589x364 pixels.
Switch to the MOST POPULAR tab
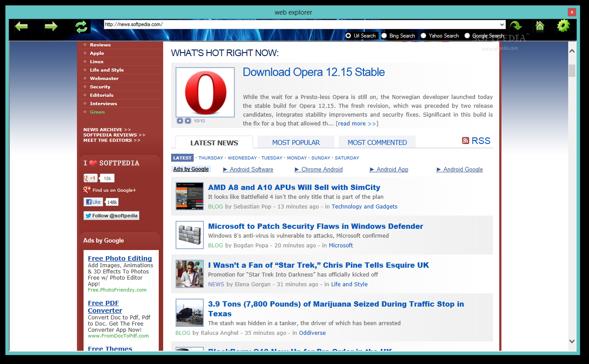(296, 142)
